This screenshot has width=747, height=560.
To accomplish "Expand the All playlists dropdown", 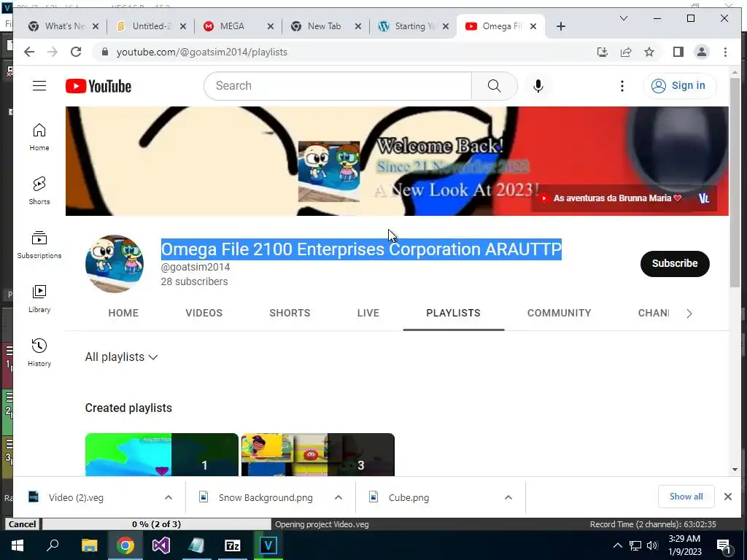I will point(121,357).
